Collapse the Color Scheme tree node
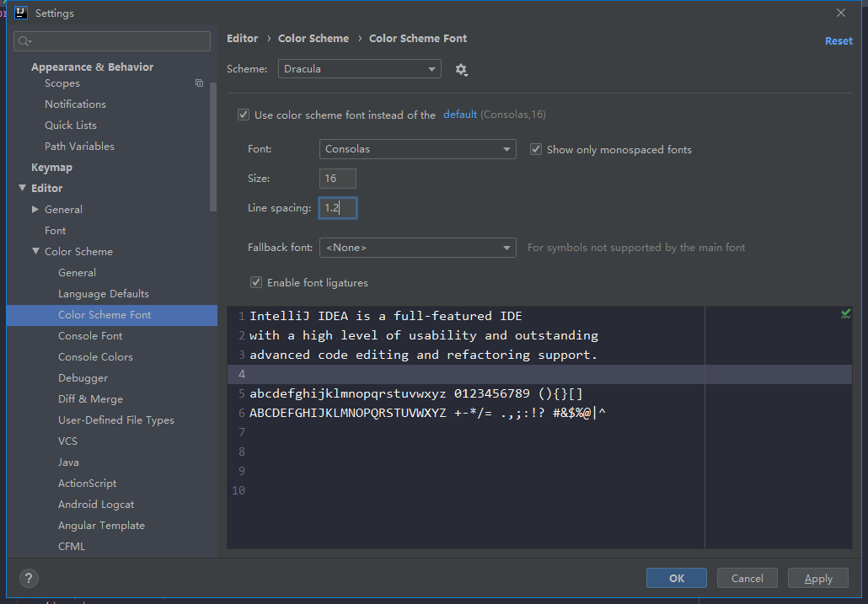Image resolution: width=868 pixels, height=604 pixels. point(35,251)
